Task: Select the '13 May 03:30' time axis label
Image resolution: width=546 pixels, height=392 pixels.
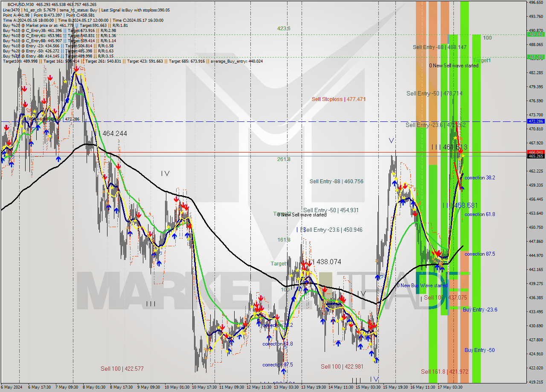Action: [x=286, y=387]
